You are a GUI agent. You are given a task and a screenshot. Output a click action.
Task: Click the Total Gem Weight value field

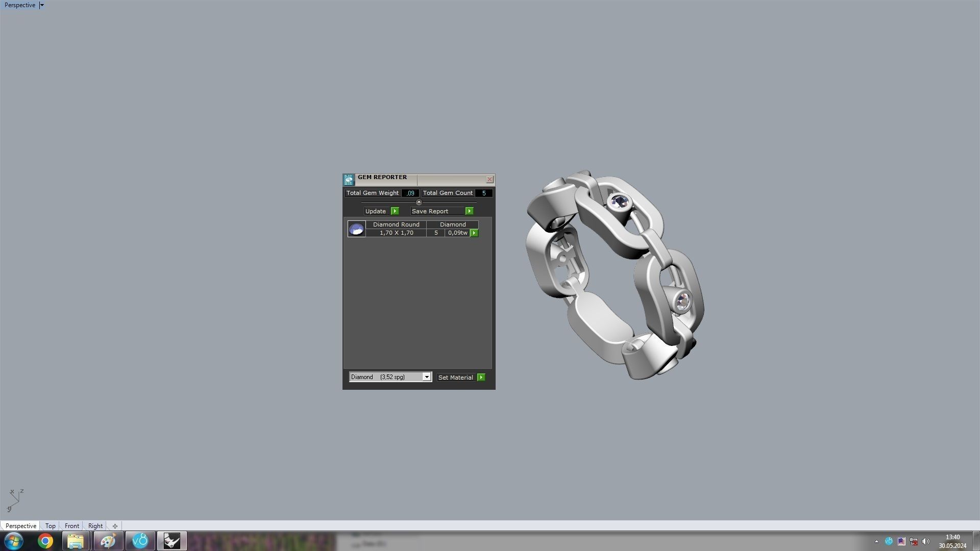(x=410, y=193)
